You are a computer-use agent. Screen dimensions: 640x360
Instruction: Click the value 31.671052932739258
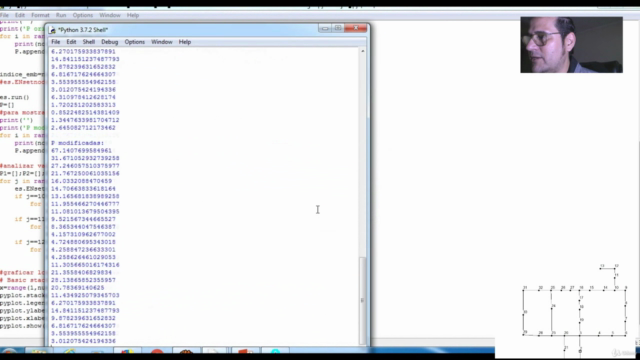click(85, 158)
